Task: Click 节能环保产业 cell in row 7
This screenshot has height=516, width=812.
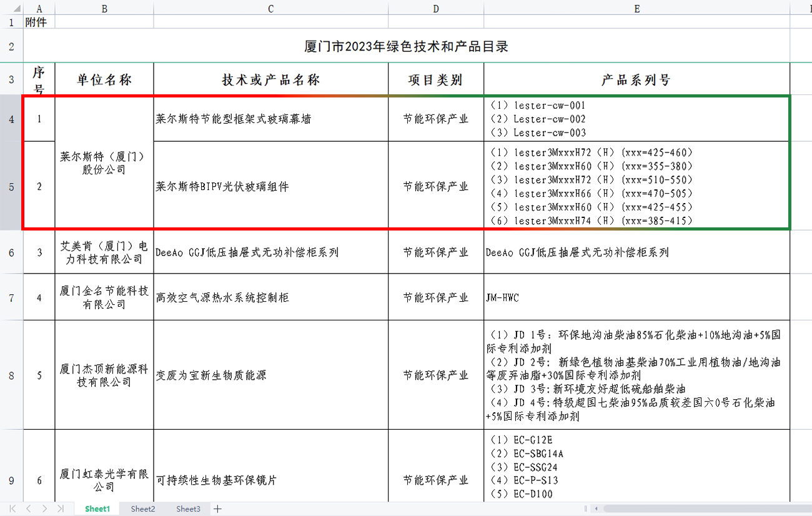Action: [435, 297]
